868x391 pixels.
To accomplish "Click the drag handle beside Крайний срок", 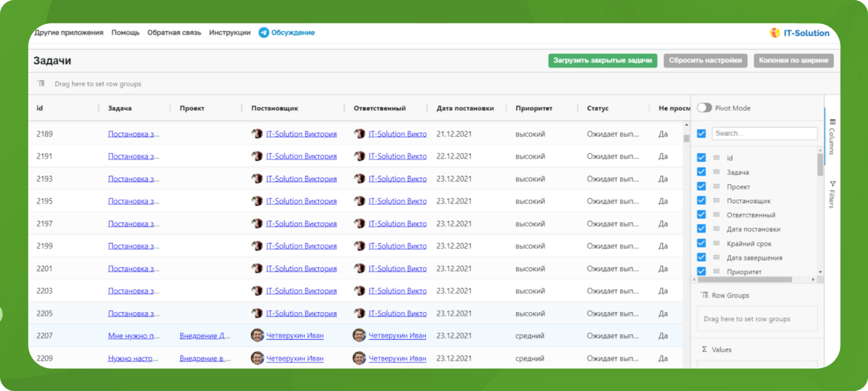I will pyautogui.click(x=716, y=243).
